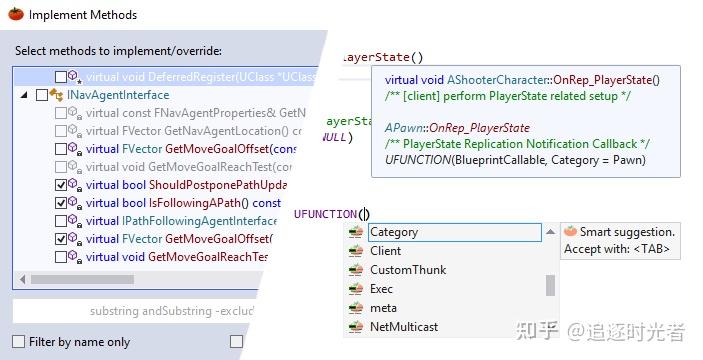Image resolution: width=703 pixels, height=360 pixels.
Task: Tick the IPathFollowingAgentInterface method checkbox
Action: tap(61, 221)
